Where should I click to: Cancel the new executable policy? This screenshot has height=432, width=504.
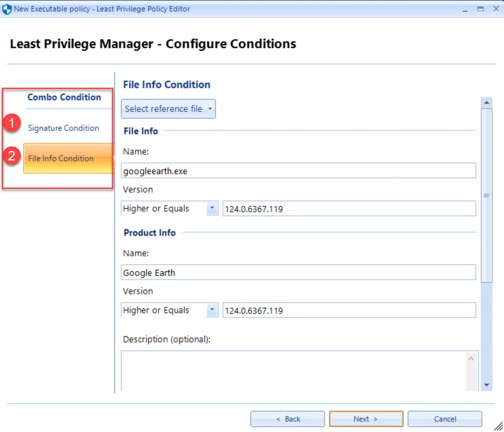444,418
